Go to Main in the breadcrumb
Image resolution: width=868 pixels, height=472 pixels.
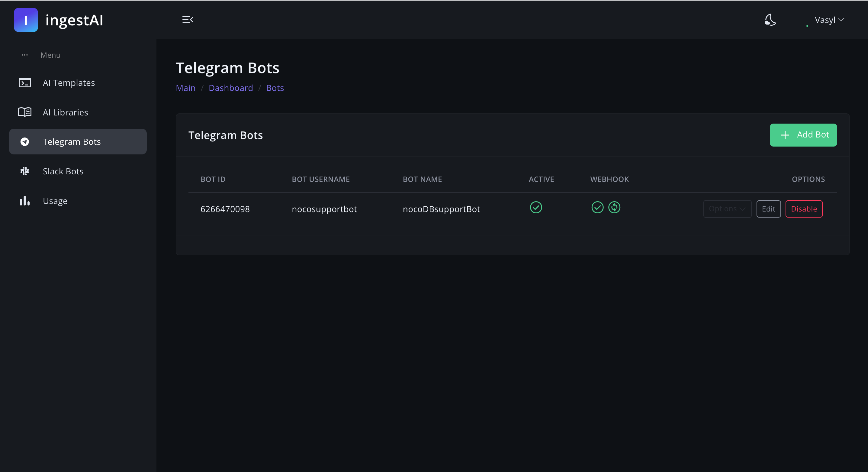coord(186,88)
